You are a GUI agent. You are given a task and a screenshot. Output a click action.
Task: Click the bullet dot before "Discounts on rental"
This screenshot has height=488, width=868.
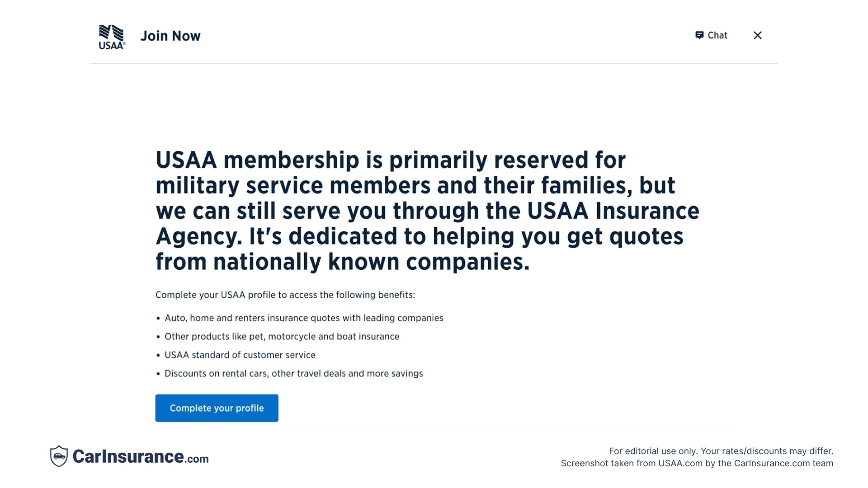pyautogui.click(x=158, y=374)
